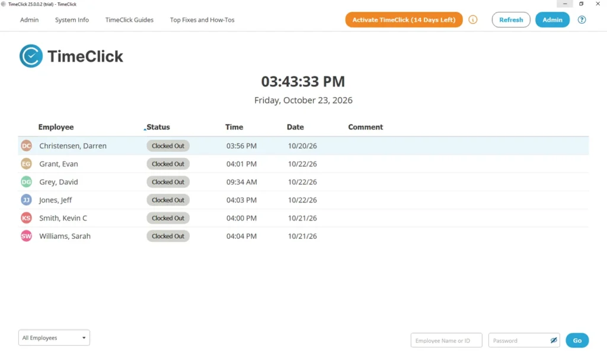
Task: Focus the Employee Name or ID field
Action: (x=446, y=340)
